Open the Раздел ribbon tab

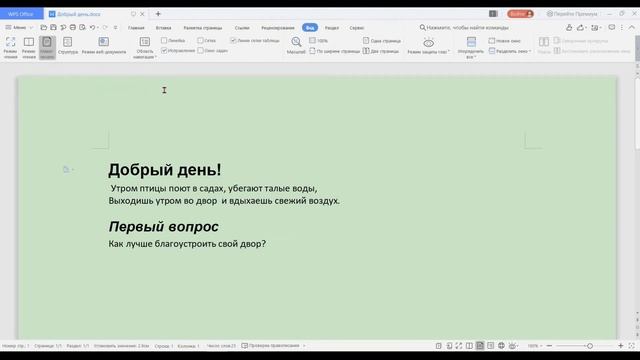coord(332,28)
